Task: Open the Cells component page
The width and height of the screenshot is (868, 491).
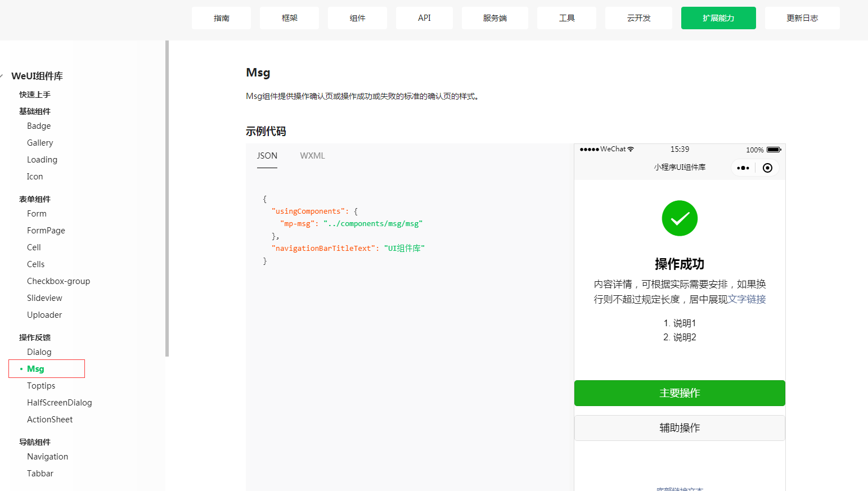Action: (35, 264)
